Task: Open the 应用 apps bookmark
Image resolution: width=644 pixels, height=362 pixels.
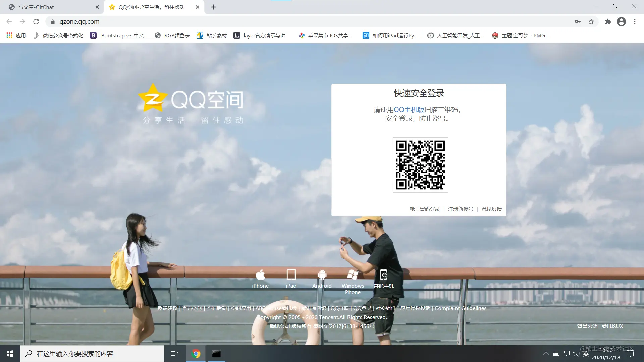Action: coord(16,35)
